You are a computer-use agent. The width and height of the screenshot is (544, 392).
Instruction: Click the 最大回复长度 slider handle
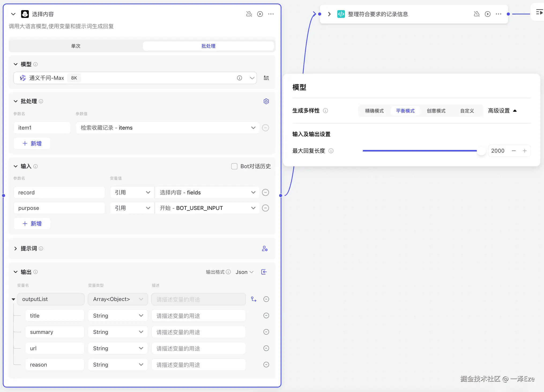tap(481, 151)
